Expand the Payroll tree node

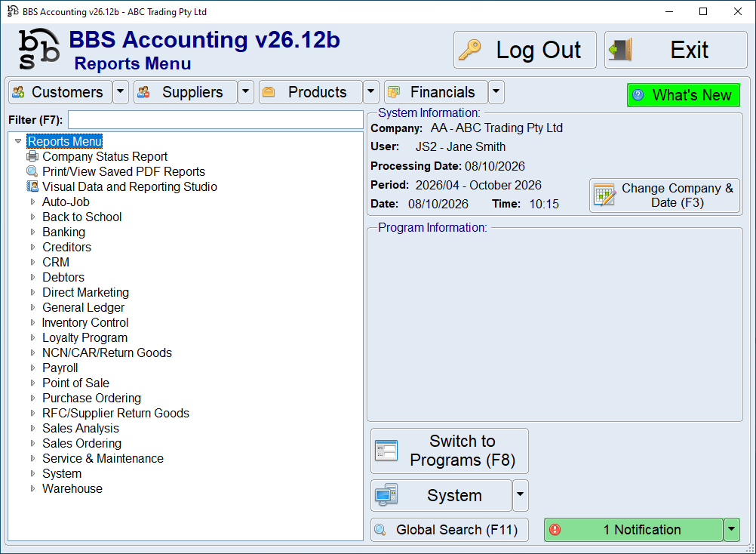(32, 368)
